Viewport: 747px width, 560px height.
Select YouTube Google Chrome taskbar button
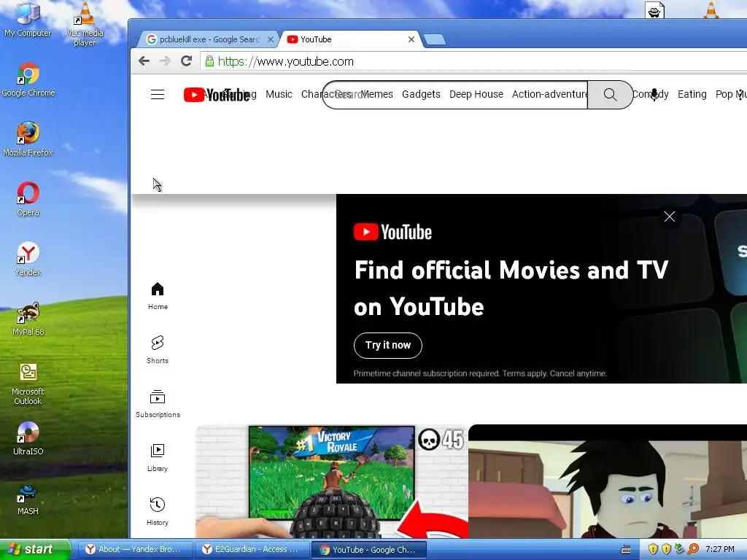point(368,550)
